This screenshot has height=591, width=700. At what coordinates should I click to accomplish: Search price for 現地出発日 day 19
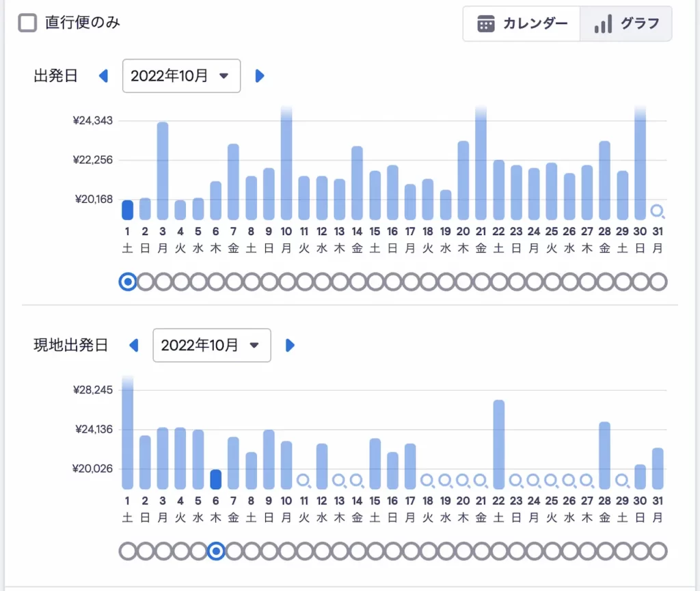coord(446,480)
